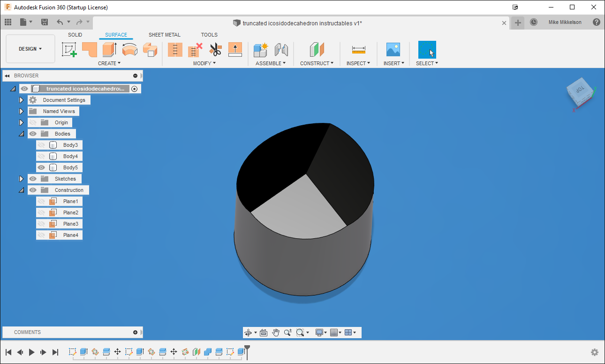Image resolution: width=605 pixels, height=364 pixels.
Task: Toggle visibility of Body5
Action: tap(42, 167)
